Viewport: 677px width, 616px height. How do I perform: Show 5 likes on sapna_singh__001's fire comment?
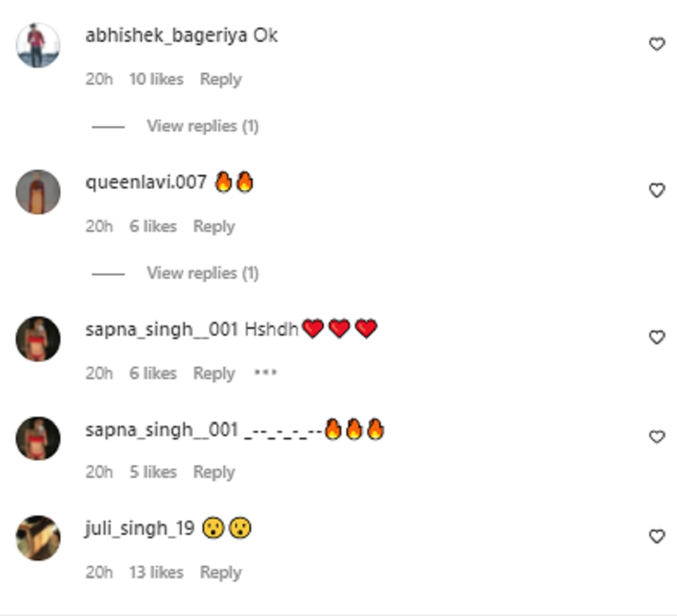(x=153, y=472)
